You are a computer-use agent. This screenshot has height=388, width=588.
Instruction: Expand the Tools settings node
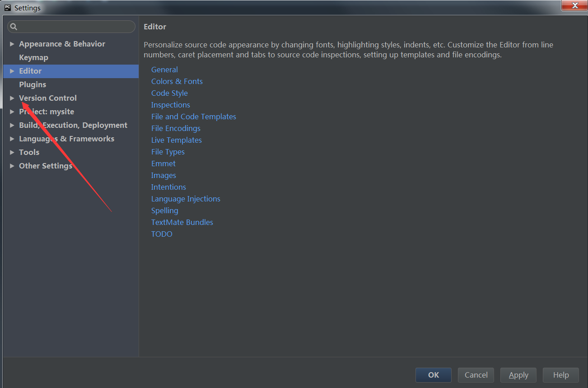tap(12, 152)
